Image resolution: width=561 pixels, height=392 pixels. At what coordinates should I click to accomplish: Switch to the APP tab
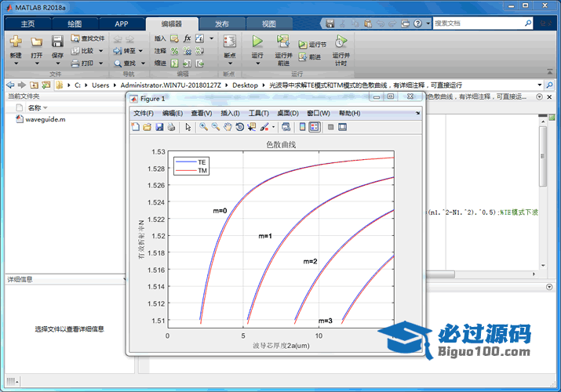coord(122,24)
